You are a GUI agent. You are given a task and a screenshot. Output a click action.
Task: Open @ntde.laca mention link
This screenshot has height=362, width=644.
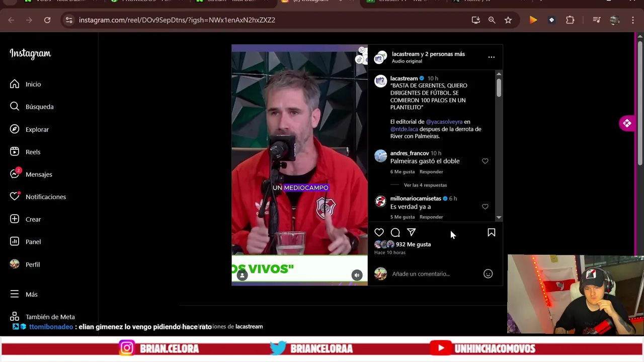(404, 129)
